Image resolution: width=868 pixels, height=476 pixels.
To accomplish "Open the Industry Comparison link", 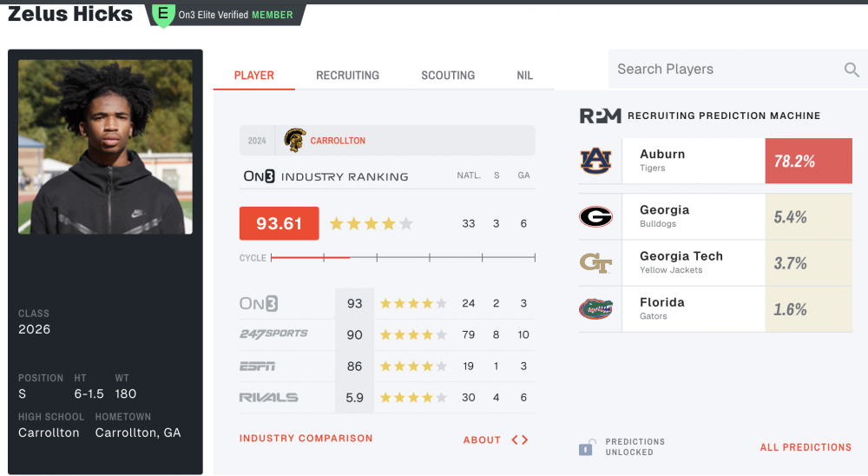I will pos(306,439).
